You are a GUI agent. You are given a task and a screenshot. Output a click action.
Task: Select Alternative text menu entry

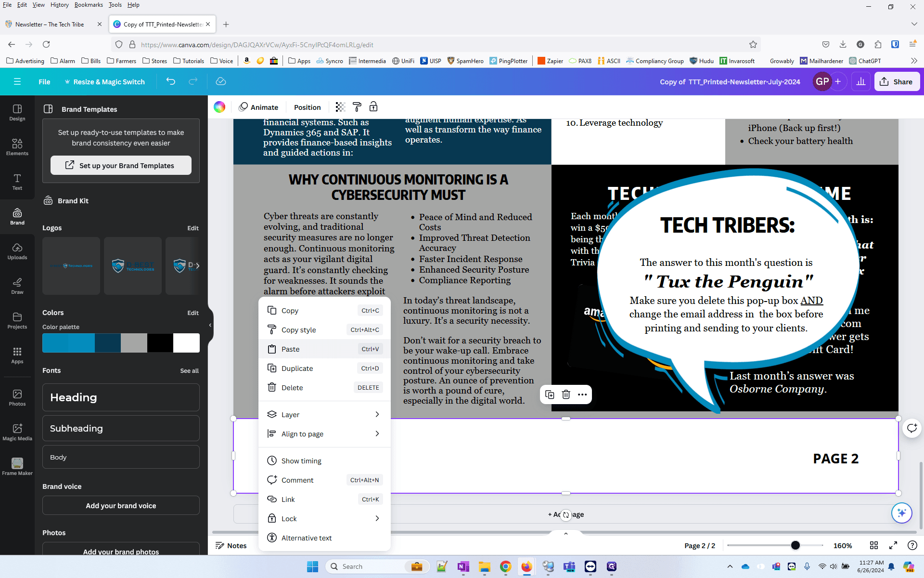pos(324,538)
